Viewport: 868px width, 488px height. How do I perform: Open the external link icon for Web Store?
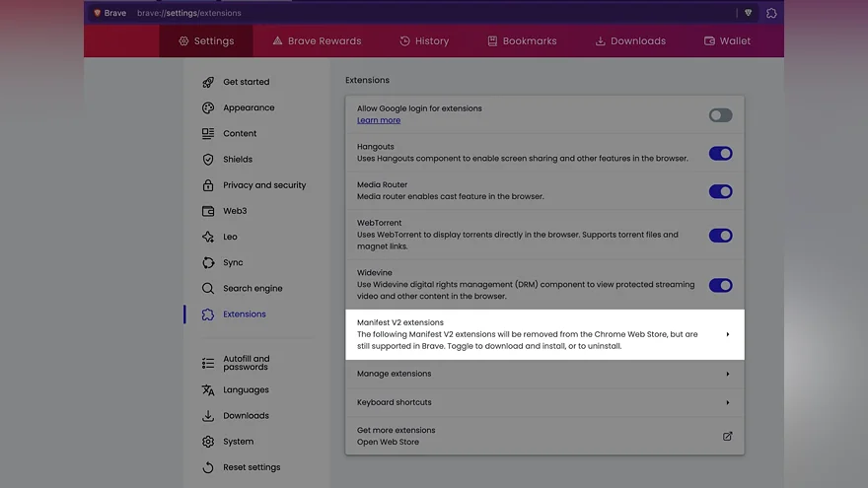coord(727,436)
